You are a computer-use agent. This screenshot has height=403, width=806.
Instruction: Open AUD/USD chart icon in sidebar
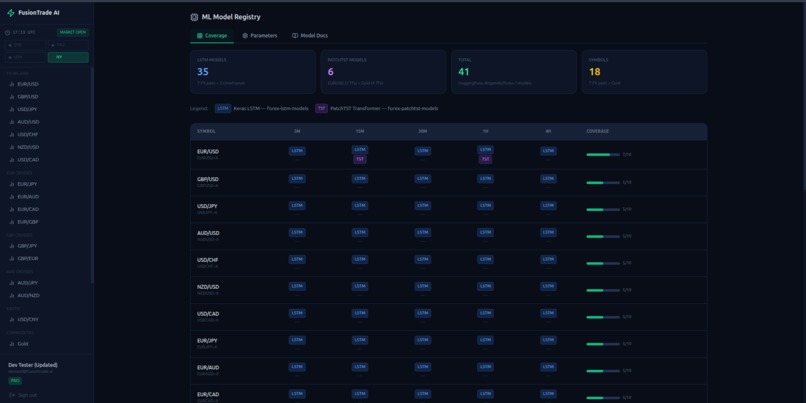click(12, 122)
